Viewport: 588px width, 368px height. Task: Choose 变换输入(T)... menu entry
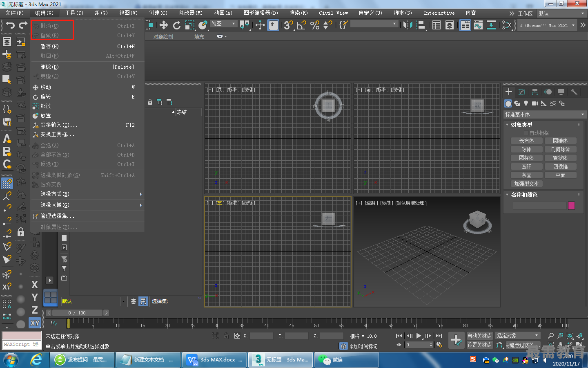click(x=87, y=125)
